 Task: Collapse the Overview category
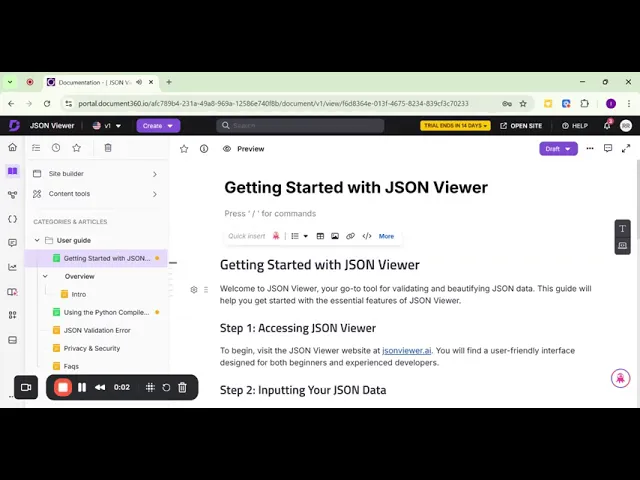(45, 276)
